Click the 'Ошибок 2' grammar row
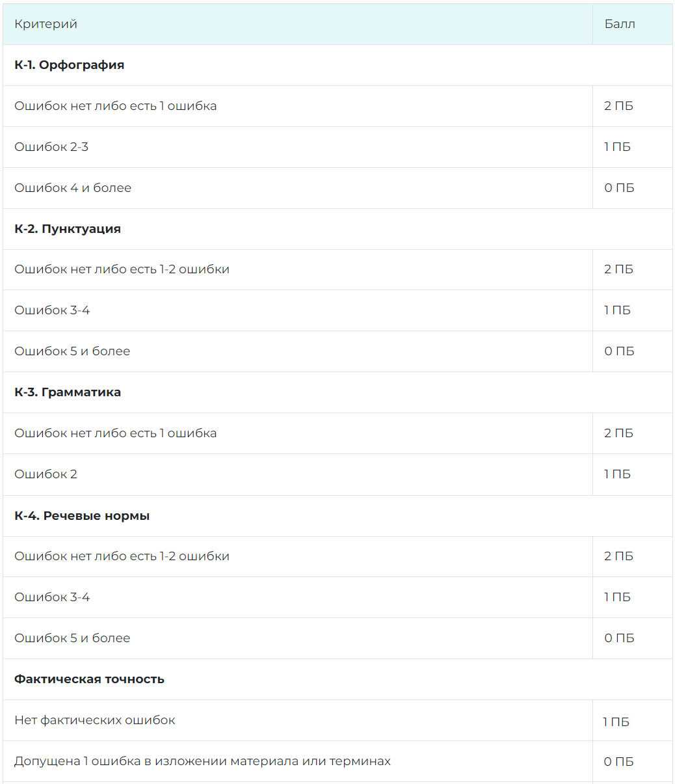This screenshot has height=784, width=675. 46,474
